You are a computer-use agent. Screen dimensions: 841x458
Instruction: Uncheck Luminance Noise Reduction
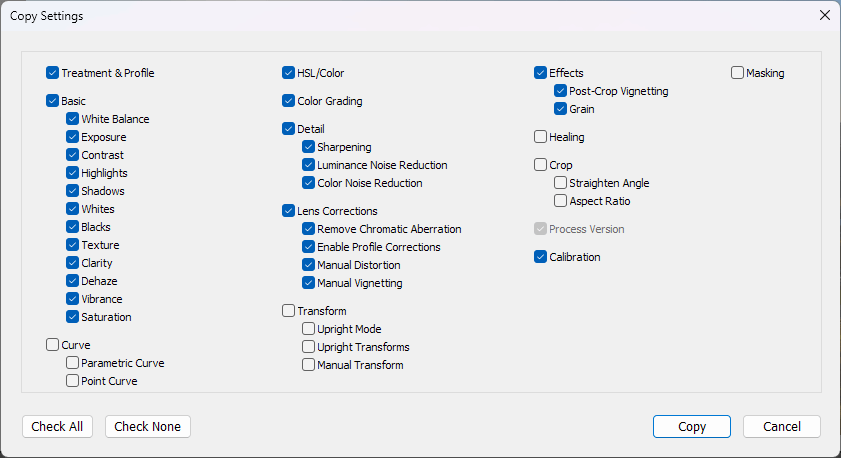click(308, 165)
